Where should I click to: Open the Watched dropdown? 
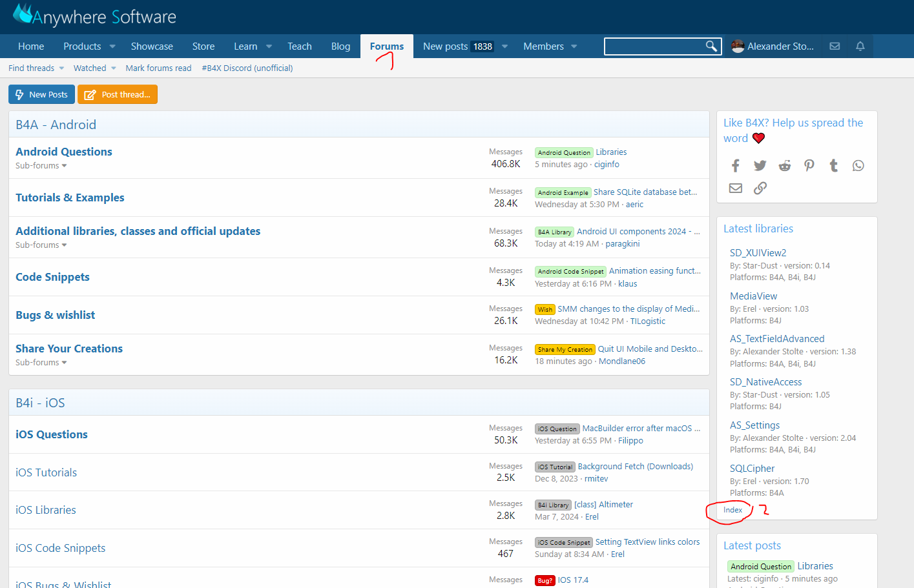[x=95, y=68]
